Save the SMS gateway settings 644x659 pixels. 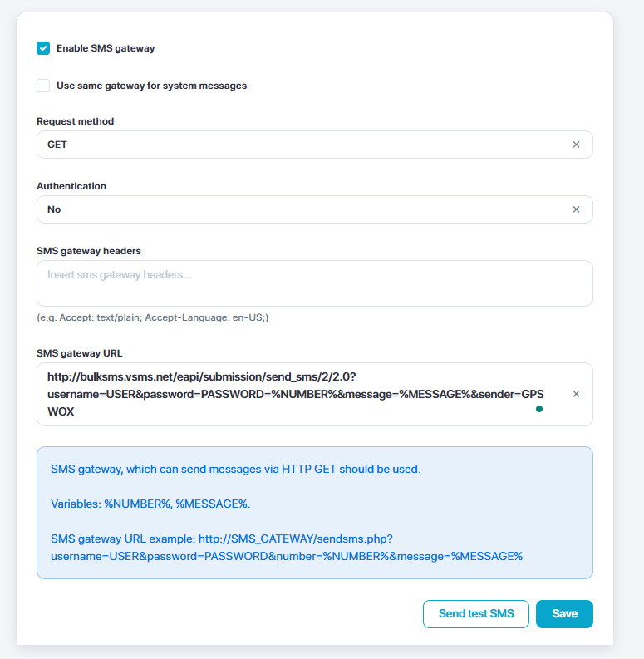[564, 614]
